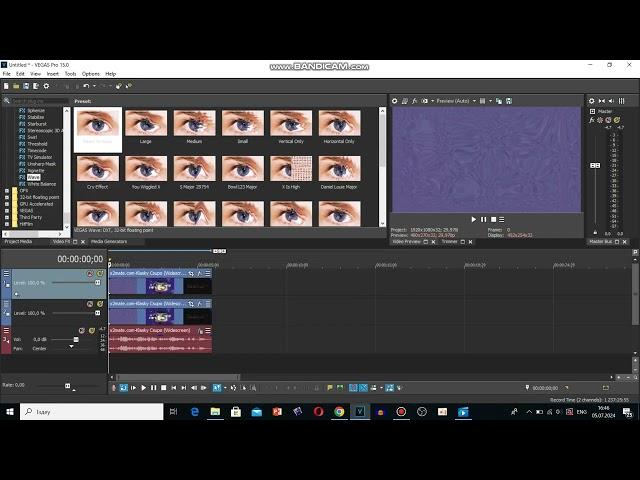Mute the Master Bus output

point(608,120)
